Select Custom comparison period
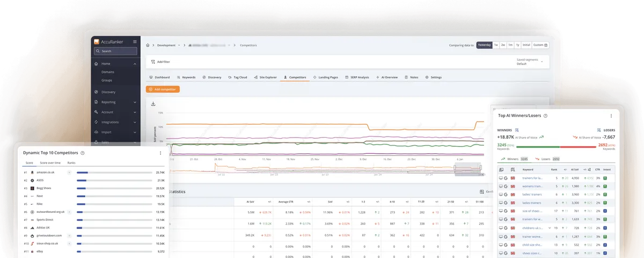 tap(541, 45)
